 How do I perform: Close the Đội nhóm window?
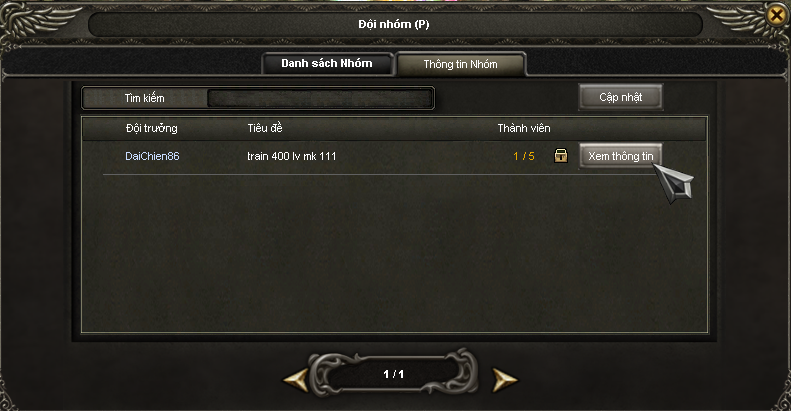(x=777, y=15)
